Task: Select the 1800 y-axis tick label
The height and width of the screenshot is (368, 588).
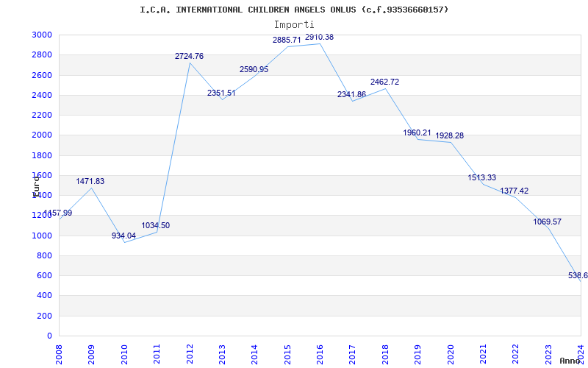Action: [x=42, y=155]
